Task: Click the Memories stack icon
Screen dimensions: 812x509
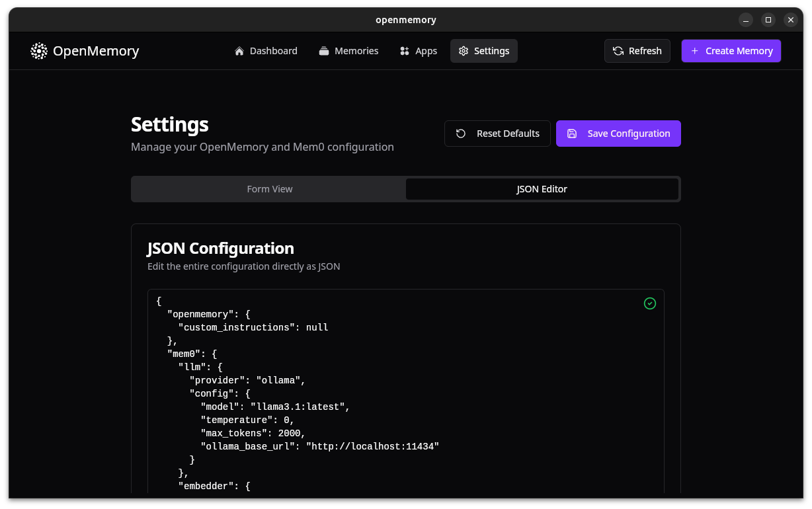Action: click(x=324, y=51)
